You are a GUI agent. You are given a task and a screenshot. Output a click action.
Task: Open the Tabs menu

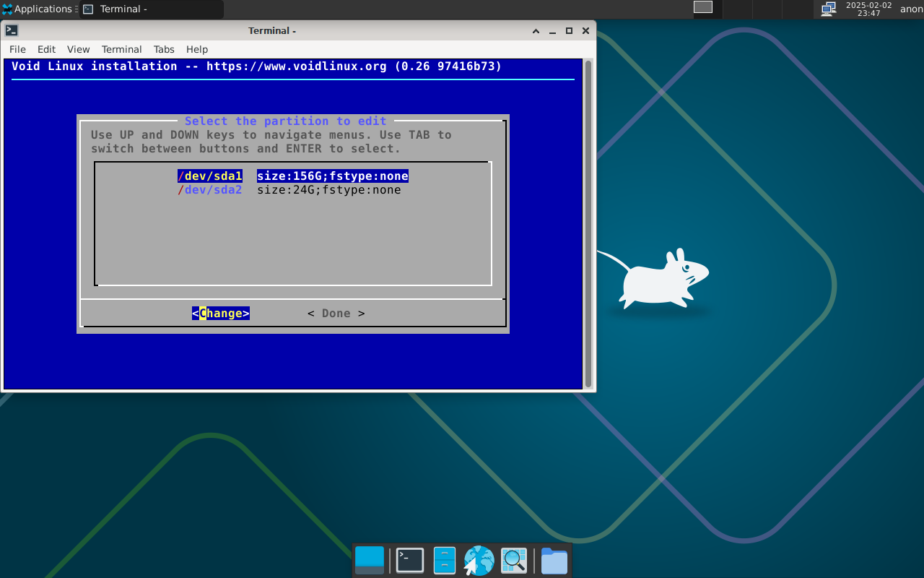pos(164,49)
